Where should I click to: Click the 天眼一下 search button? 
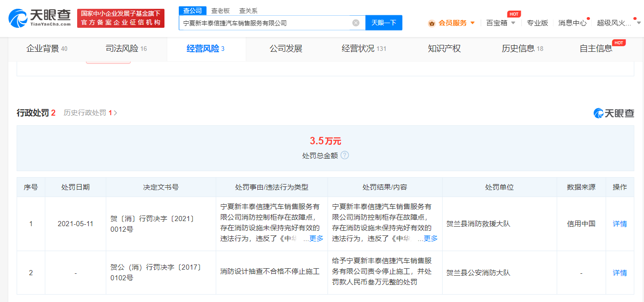[384, 23]
